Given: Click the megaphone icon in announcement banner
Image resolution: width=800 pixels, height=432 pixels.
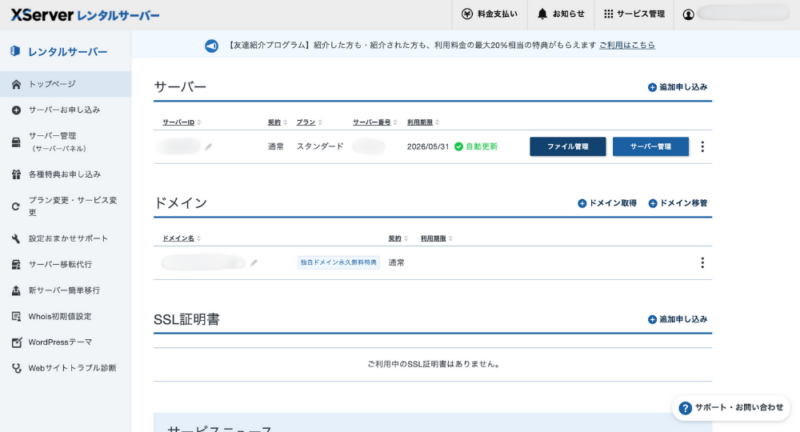Looking at the screenshot, I should [x=212, y=46].
